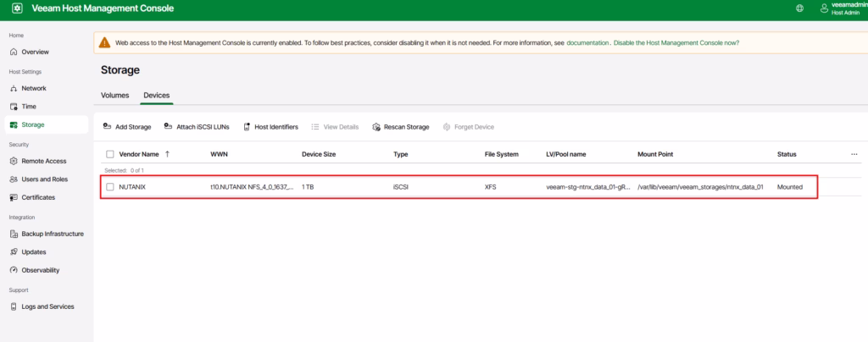Click Disable the Host Management Console now link
The height and width of the screenshot is (342, 868).
tap(676, 42)
